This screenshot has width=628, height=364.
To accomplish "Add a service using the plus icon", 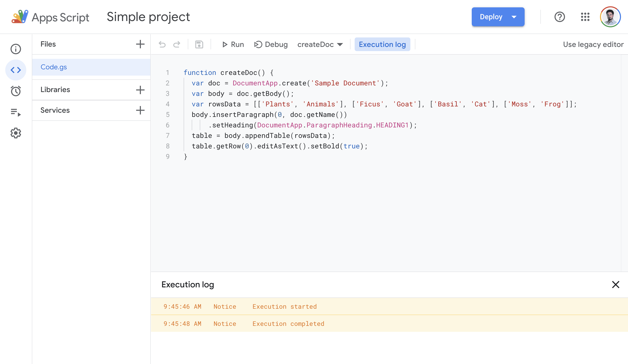I will tap(140, 110).
